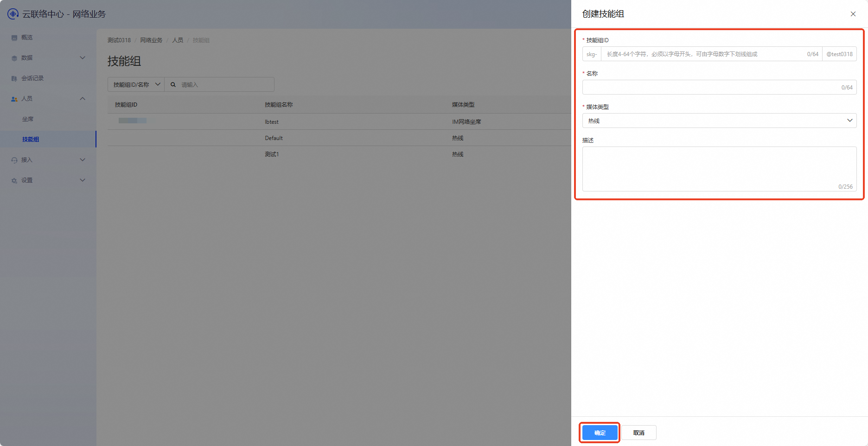This screenshot has width=868, height=446.
Task: Focus the 名称 input field
Action: (719, 87)
